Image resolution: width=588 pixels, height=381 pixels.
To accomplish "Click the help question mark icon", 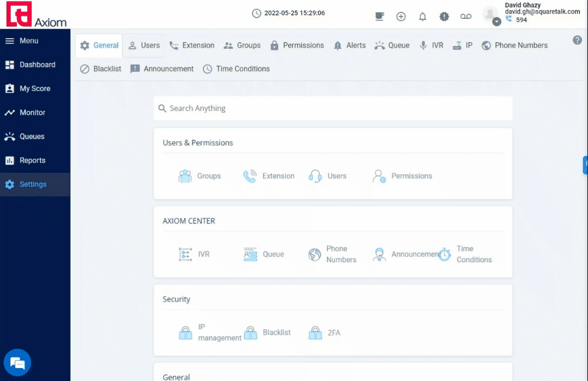I will pos(577,40).
